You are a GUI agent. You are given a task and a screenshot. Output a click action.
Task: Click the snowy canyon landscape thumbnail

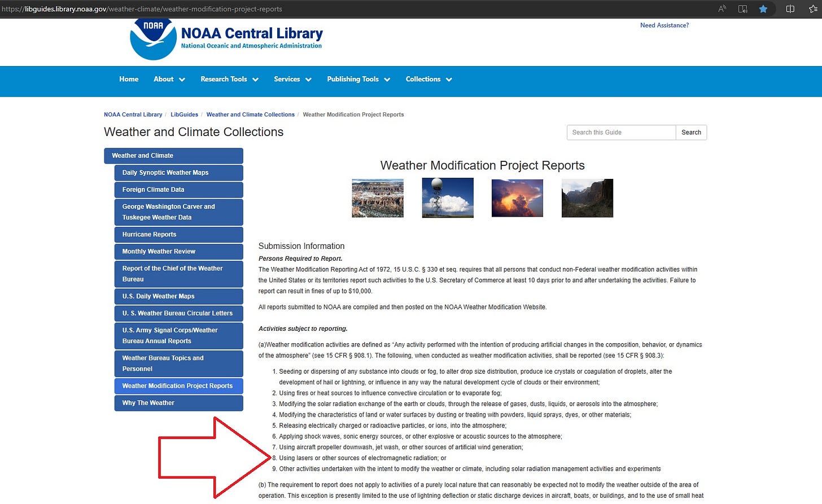[378, 198]
